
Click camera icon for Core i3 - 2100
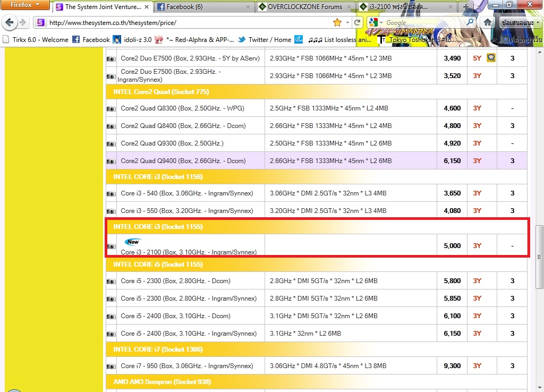click(x=110, y=246)
